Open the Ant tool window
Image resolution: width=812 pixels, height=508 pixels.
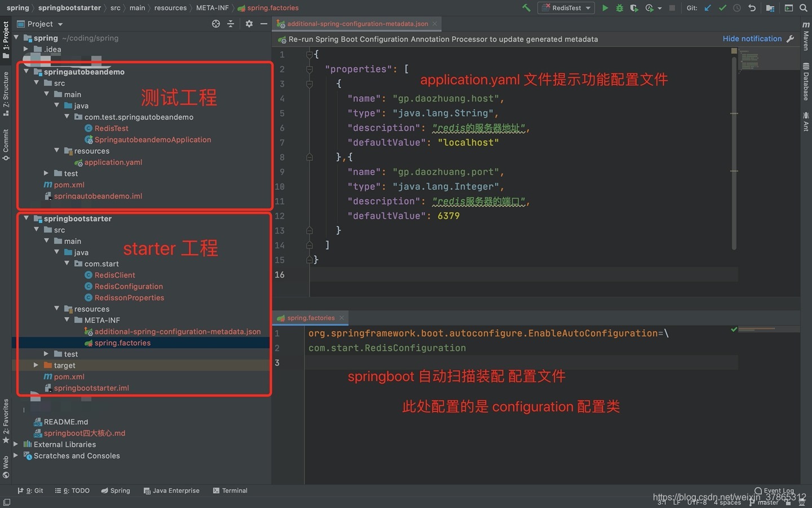point(806,122)
